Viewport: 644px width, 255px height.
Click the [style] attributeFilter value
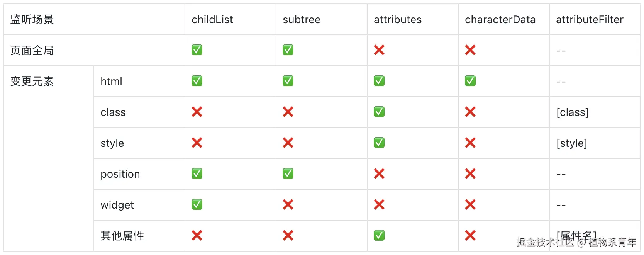tap(571, 143)
